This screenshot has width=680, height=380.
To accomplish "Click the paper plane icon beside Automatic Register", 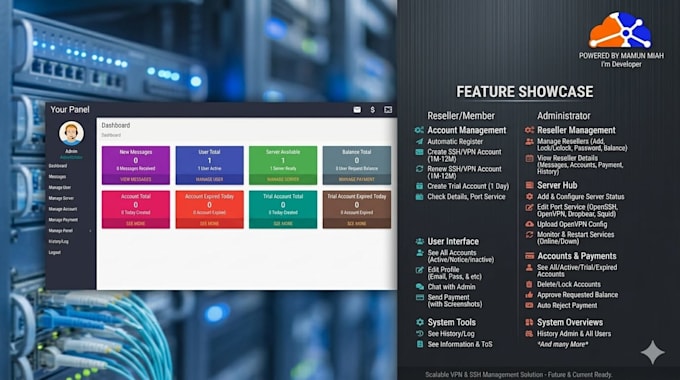I will pos(419,141).
